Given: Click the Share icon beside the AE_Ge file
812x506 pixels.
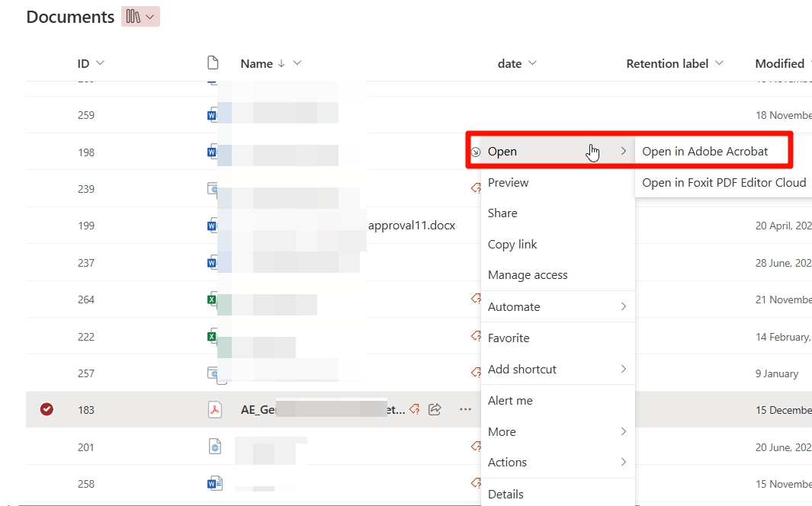Looking at the screenshot, I should [x=435, y=409].
